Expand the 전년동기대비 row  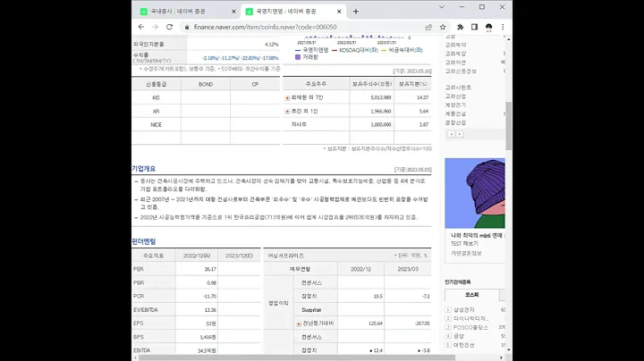pyautogui.click(x=299, y=323)
